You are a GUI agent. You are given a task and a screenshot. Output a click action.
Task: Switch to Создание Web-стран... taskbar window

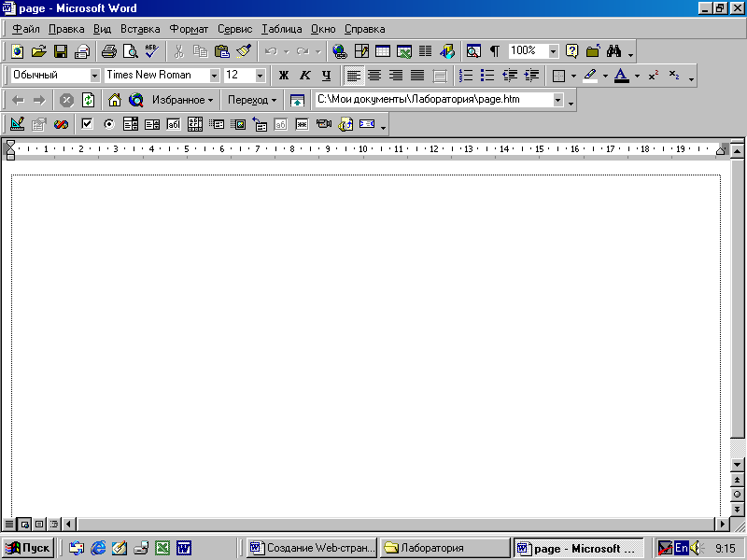point(312,548)
